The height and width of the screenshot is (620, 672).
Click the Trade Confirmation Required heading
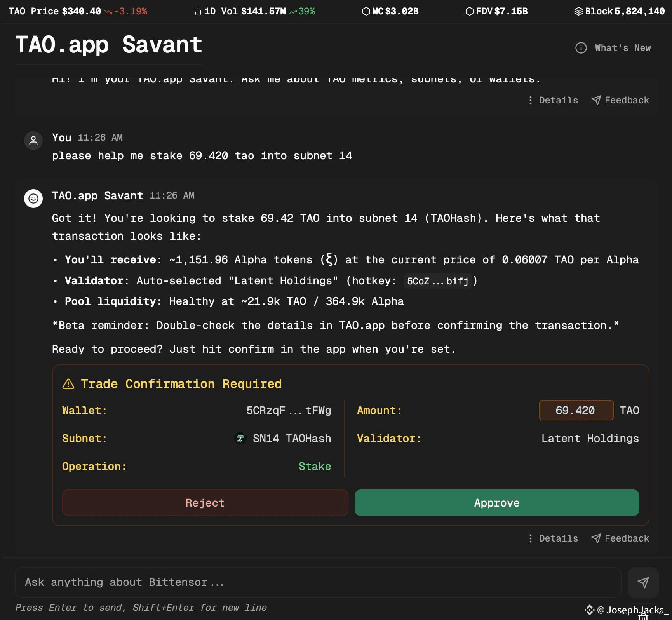[181, 384]
